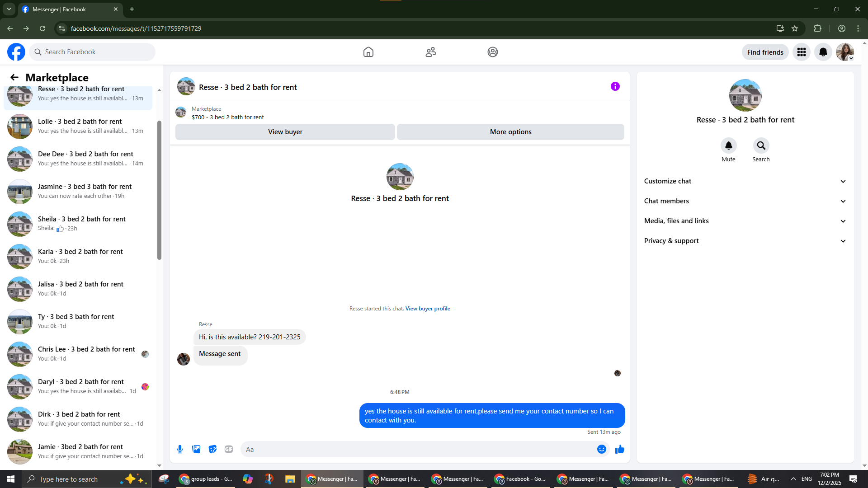Mute this conversation with the bell

coord(728,145)
